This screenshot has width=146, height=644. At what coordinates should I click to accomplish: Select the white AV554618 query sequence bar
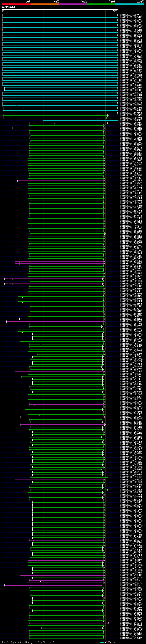pyautogui.click(x=60, y=9)
